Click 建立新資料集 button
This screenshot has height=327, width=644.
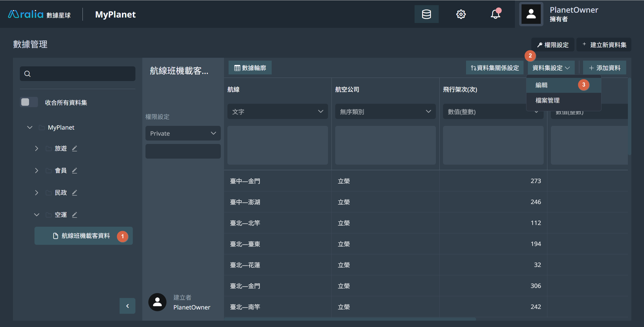tap(604, 45)
